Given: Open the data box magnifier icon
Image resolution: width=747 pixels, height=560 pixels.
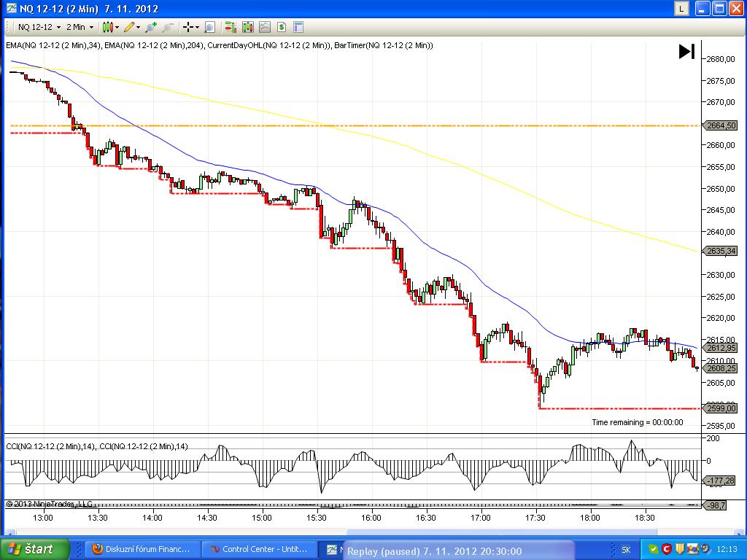Looking at the screenshot, I should point(209,27).
